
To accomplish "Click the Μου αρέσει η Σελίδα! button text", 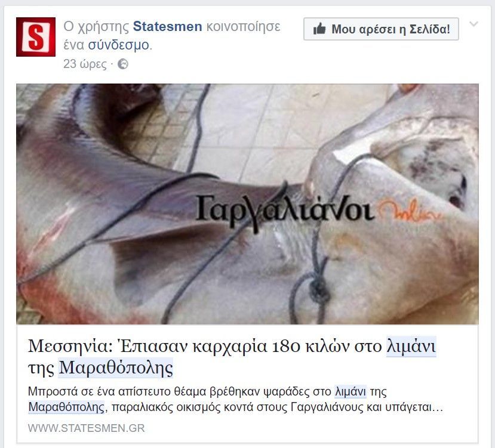I will pos(391,29).
